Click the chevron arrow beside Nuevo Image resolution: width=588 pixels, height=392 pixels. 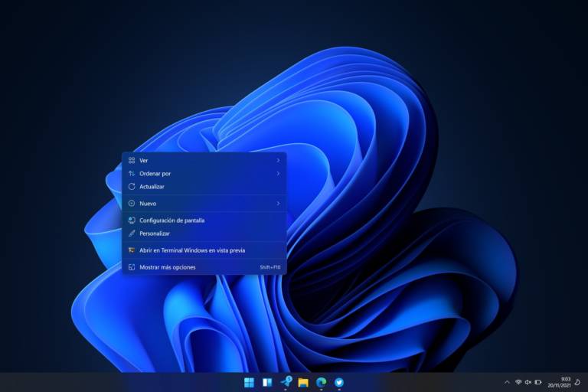278,204
